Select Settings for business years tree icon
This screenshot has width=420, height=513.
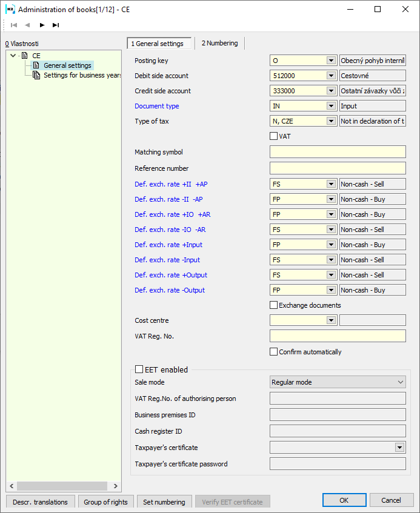coord(36,75)
